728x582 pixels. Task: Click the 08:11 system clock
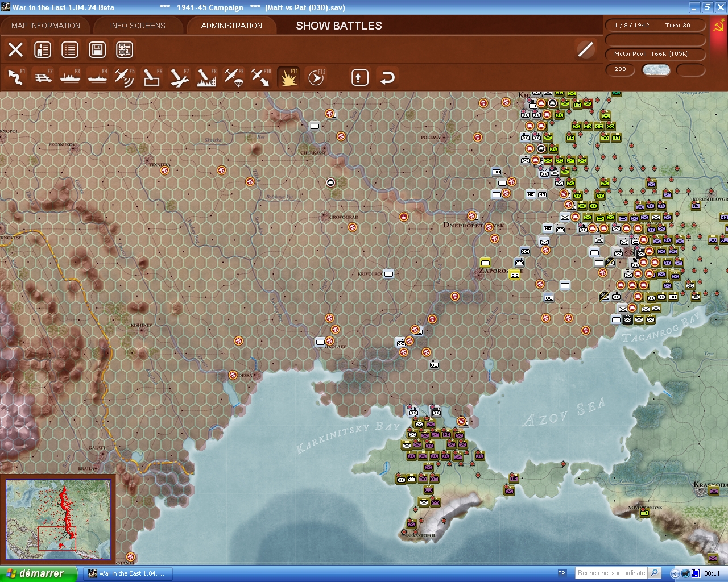[712, 573]
